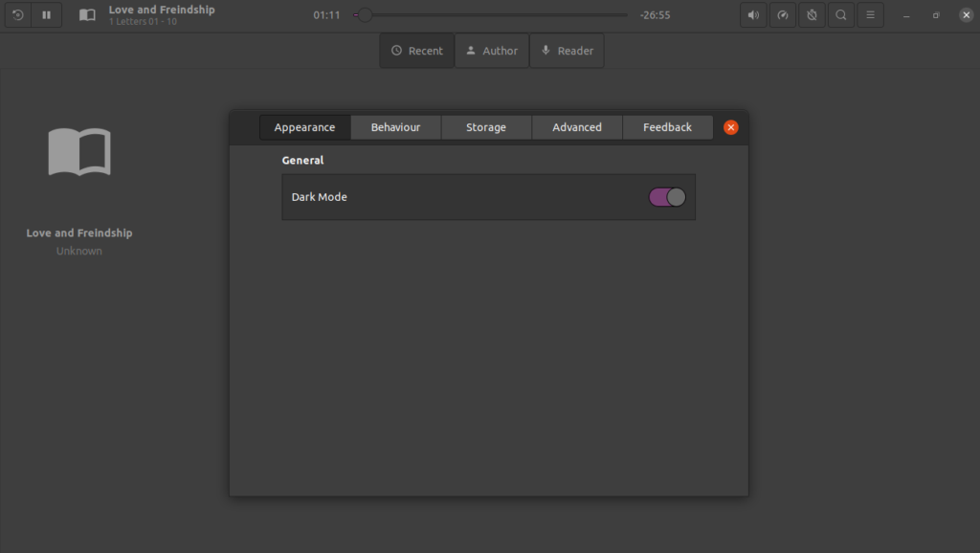Disable the Dark Mode switch
The image size is (980, 553).
667,197
